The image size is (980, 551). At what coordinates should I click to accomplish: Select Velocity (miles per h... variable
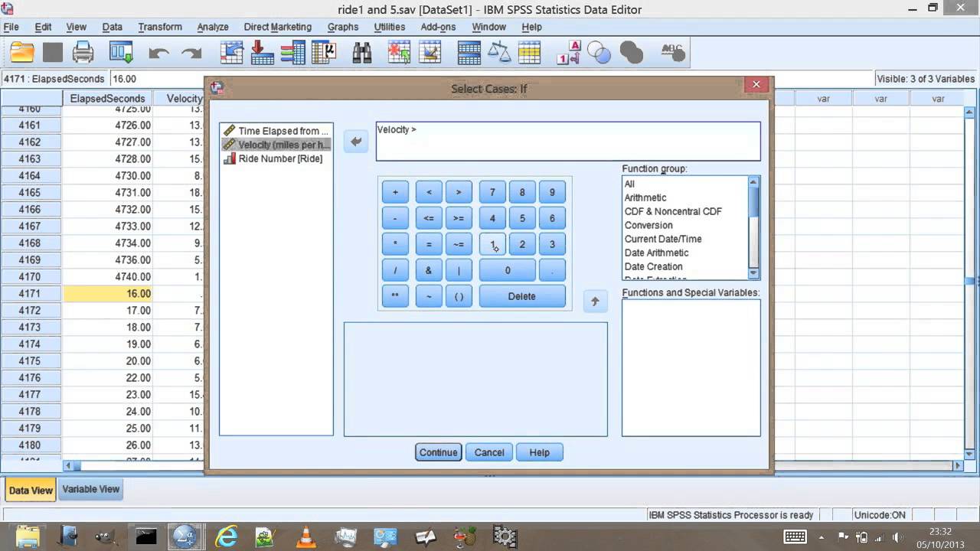click(x=276, y=145)
